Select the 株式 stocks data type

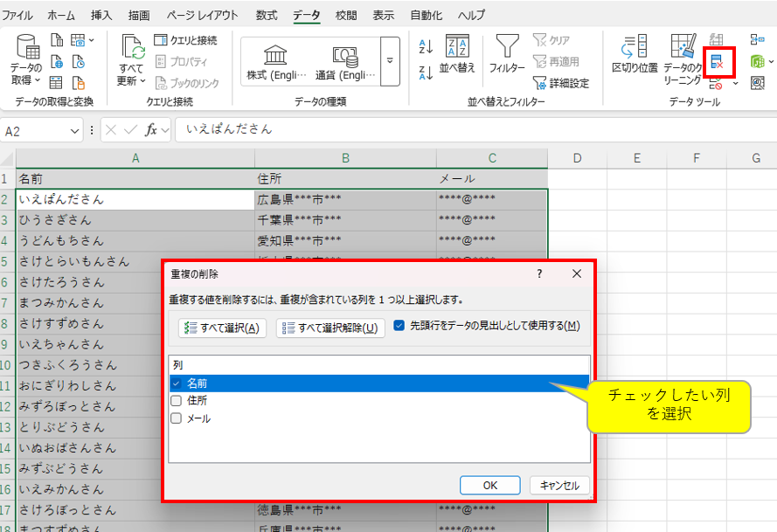tap(275, 61)
